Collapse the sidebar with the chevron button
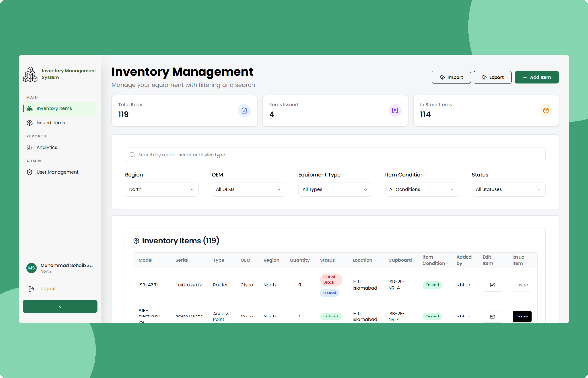The image size is (588, 378). tap(60, 306)
